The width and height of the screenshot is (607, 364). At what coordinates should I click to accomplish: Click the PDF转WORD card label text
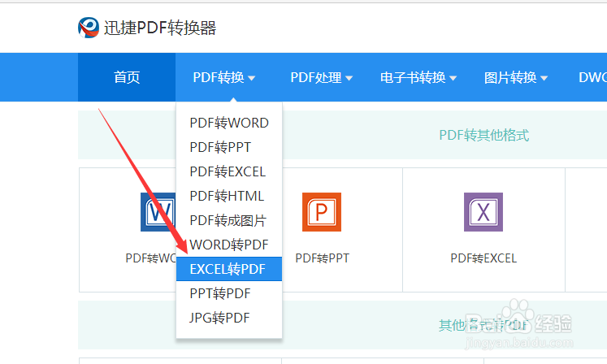(150, 258)
